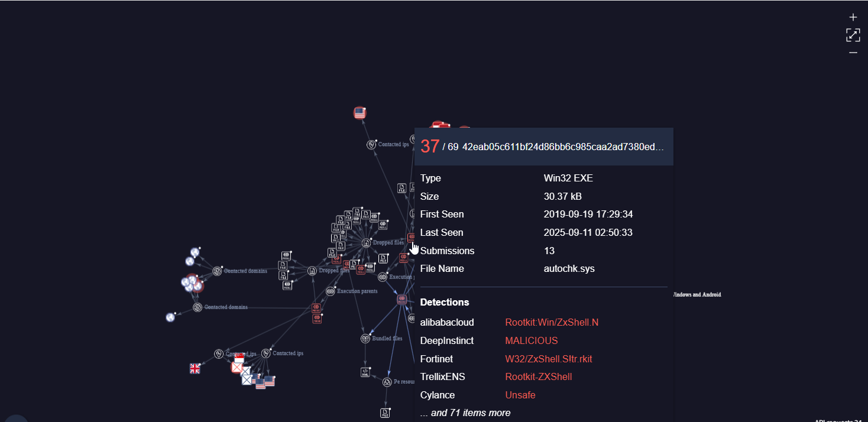This screenshot has width=868, height=422.
Task: Click the Submissions value 13
Action: tap(549, 251)
